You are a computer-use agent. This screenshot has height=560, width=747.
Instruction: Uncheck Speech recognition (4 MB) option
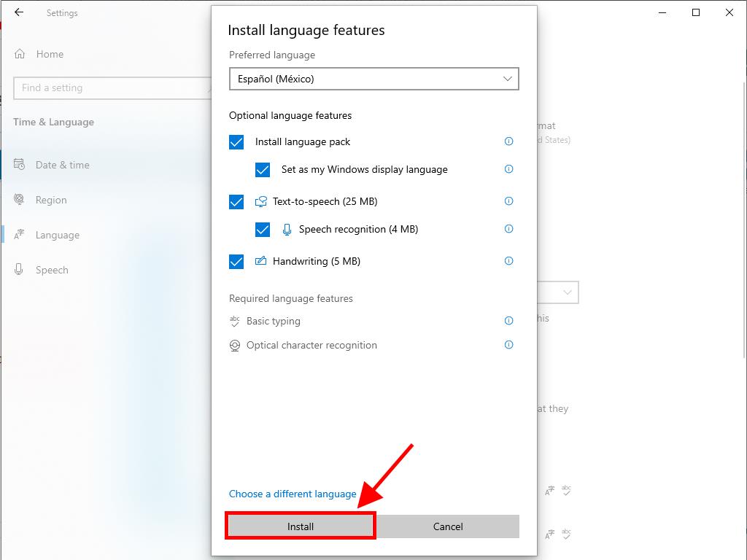[x=263, y=230]
